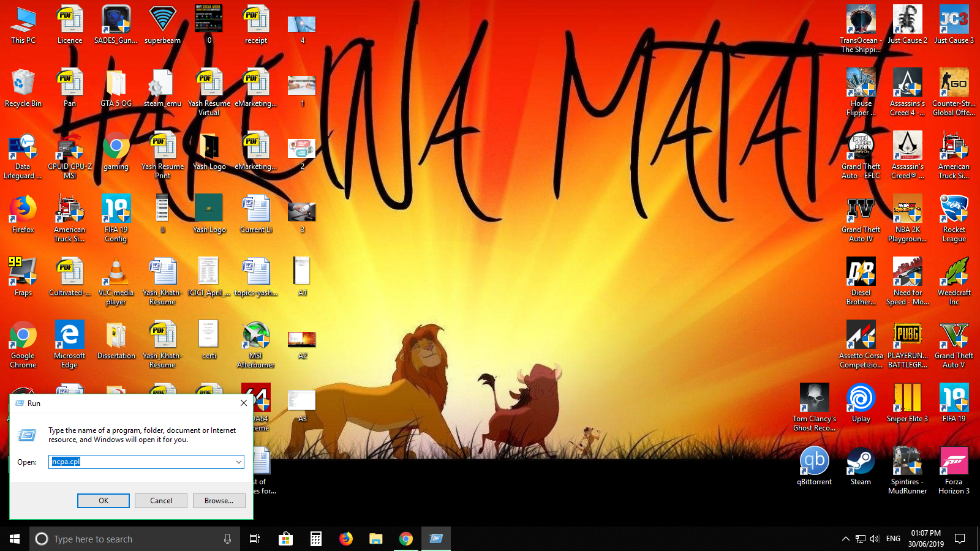Open the Windows Start menu
The image size is (980, 551).
[15, 539]
